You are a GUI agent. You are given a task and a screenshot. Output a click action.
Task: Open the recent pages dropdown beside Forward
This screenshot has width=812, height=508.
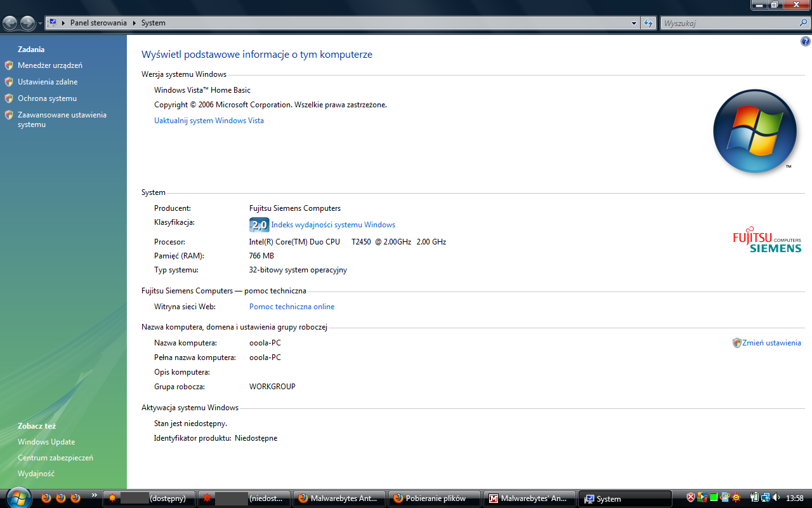pos(41,23)
